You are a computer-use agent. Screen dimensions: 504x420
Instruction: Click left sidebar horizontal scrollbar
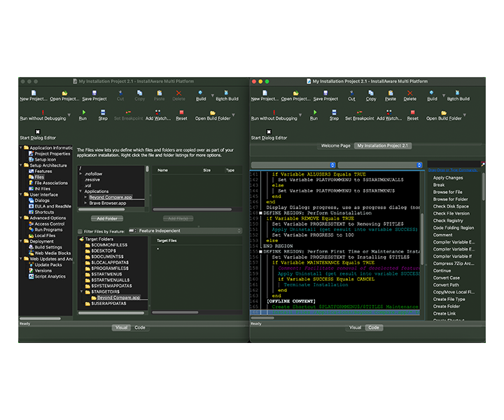tap(40, 318)
